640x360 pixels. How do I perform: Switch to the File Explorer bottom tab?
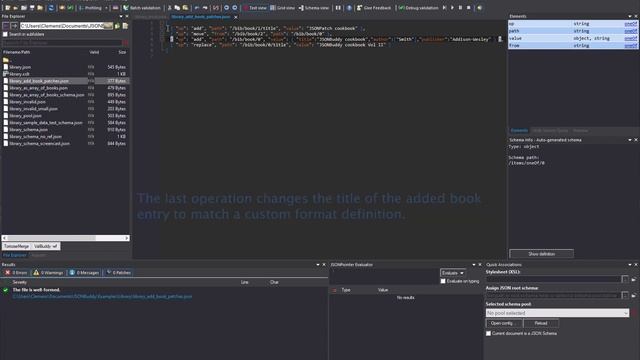pos(15,255)
